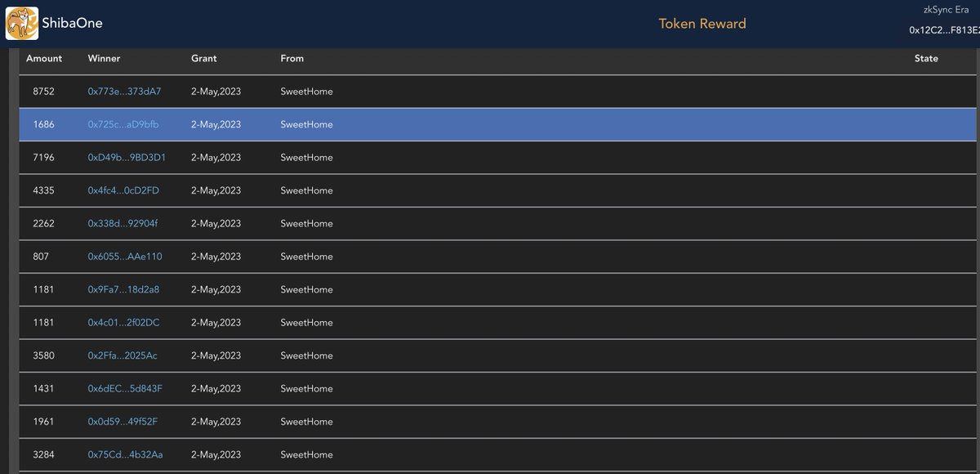The image size is (980, 474).
Task: Click the ShibaOne dog logo icon
Action: [x=22, y=23]
